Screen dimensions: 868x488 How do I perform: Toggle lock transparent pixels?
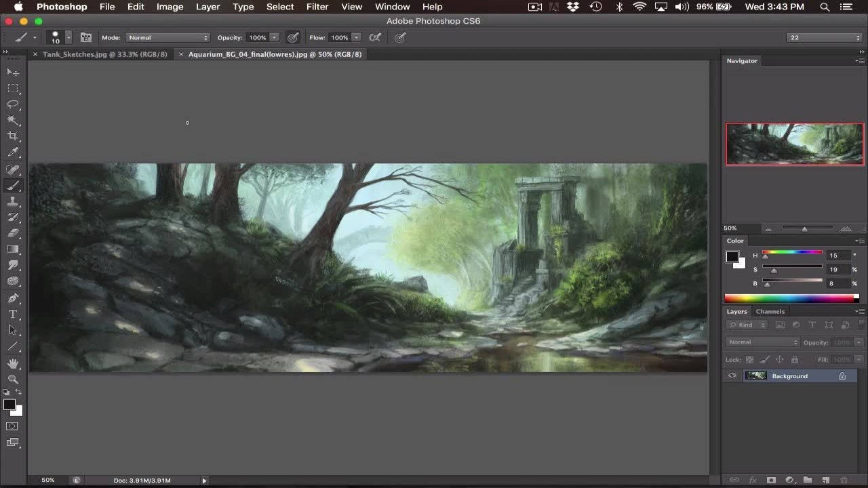coord(749,360)
